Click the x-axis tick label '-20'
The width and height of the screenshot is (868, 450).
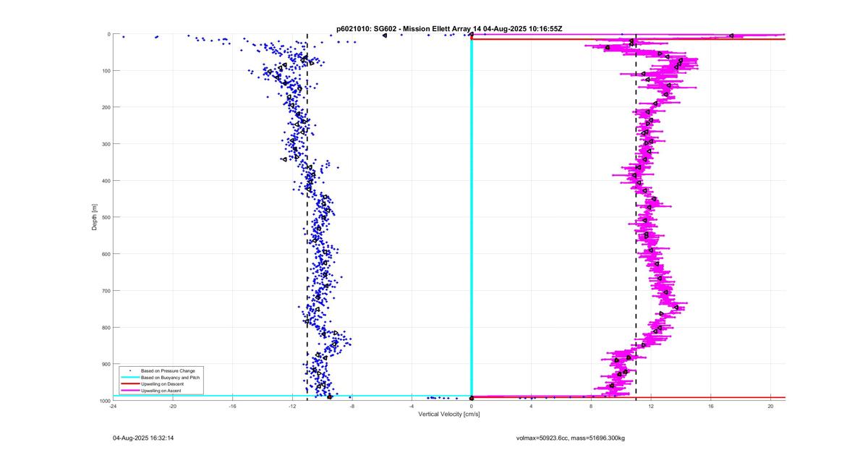[173, 406]
